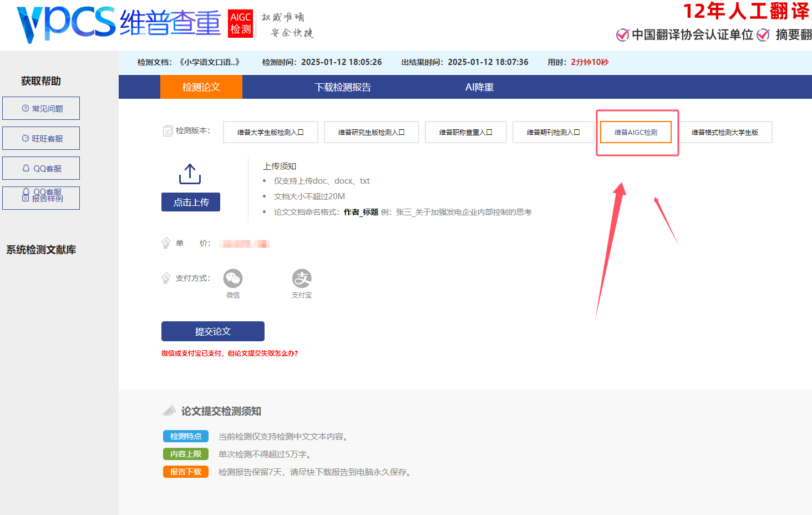Click the red AIGC检测 badge
Screen dimensions: 812x515
(x=240, y=23)
